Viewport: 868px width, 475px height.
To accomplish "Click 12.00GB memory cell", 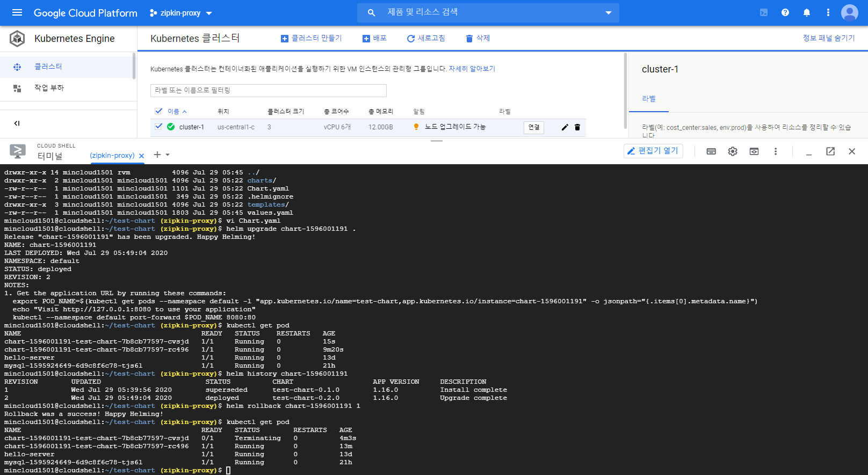I will (381, 127).
